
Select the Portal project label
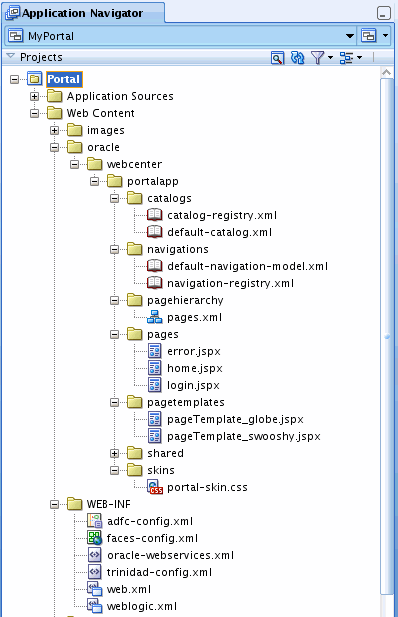point(64,79)
